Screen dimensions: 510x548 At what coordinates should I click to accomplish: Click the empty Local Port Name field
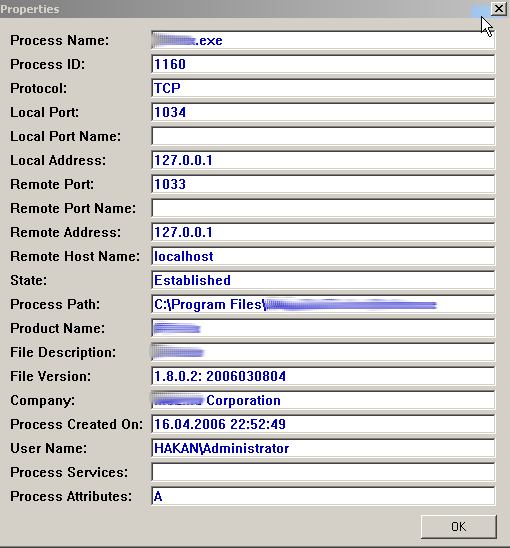323,136
